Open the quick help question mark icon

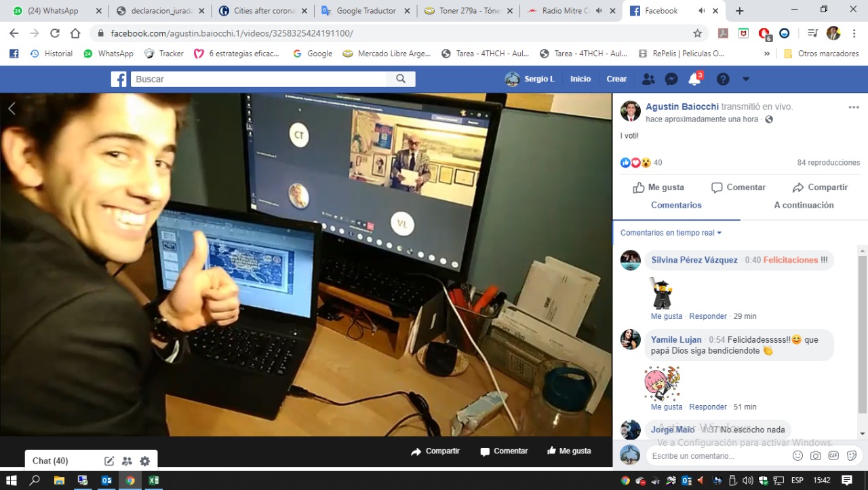pyautogui.click(x=723, y=79)
